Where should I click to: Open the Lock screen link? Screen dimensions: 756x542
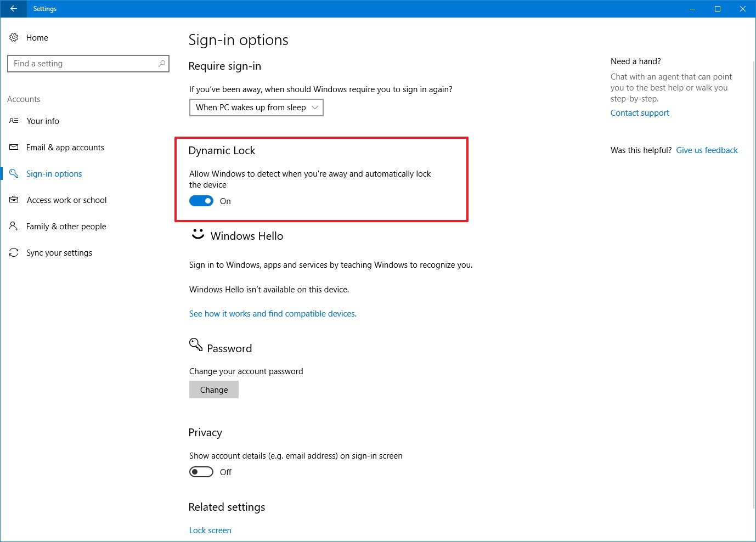point(210,530)
